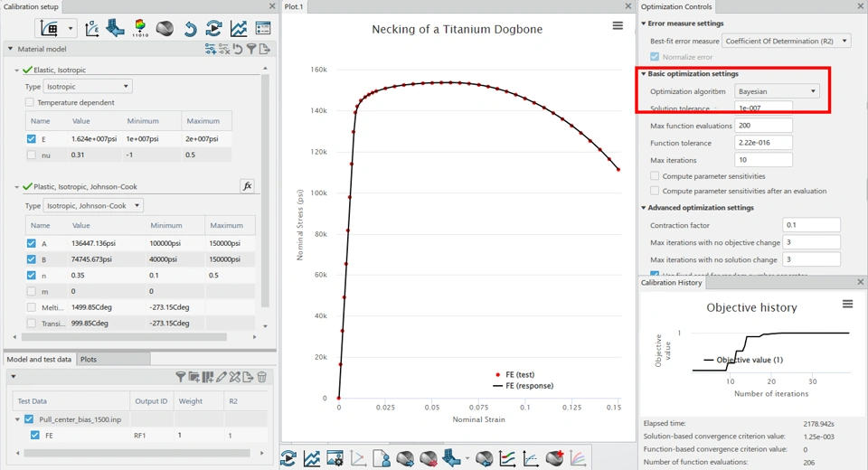Select the Plot.1 tab
This screenshot has width=868, height=470.
[x=294, y=6]
